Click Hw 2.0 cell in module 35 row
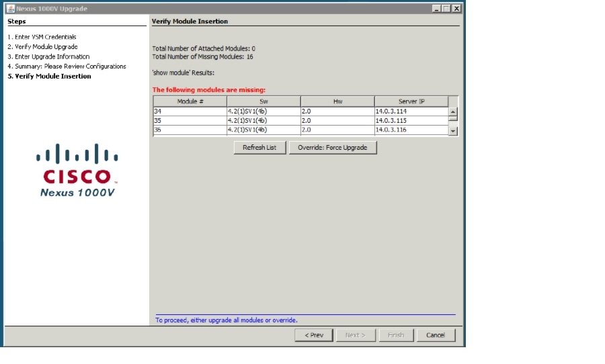The width and height of the screenshot is (605, 364). pyautogui.click(x=337, y=120)
